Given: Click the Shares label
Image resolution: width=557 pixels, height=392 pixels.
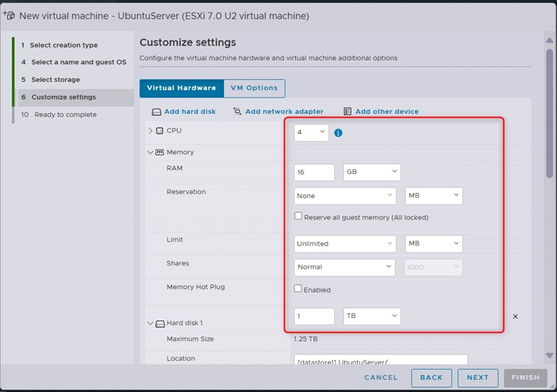Looking at the screenshot, I should pyautogui.click(x=178, y=263).
